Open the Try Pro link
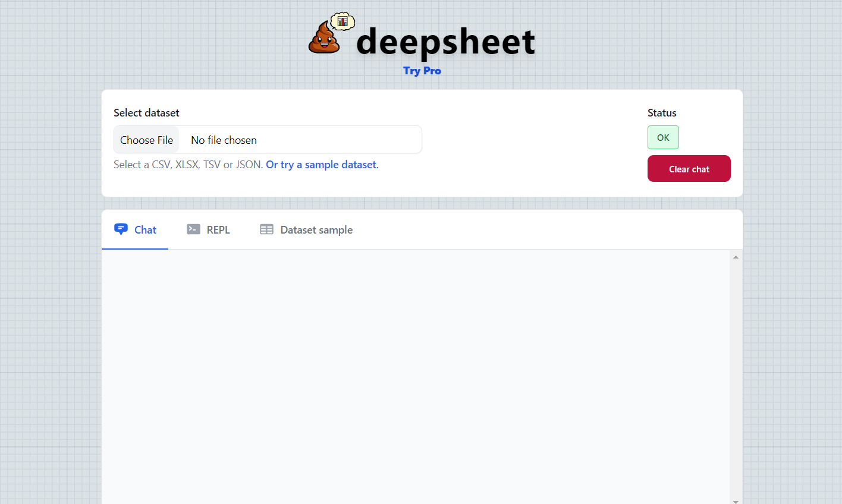This screenshot has width=842, height=504. tap(422, 71)
